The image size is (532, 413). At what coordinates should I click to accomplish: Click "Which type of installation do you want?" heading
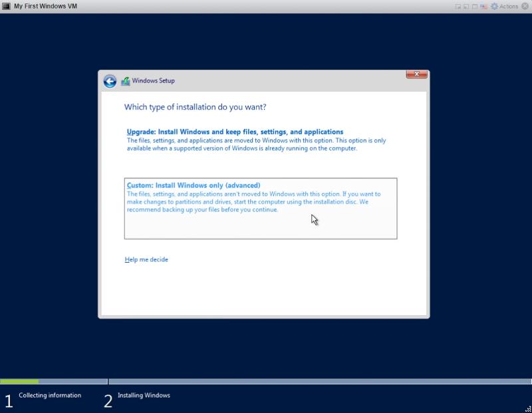[x=195, y=107]
